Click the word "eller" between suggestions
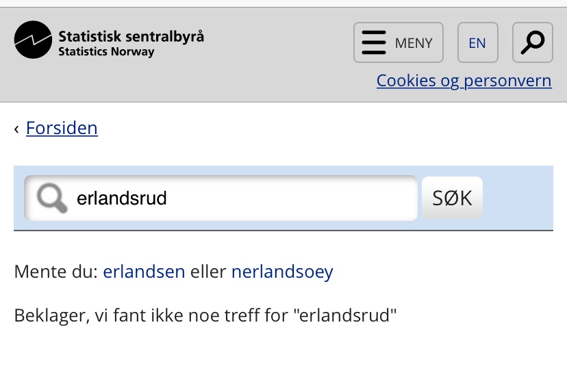567x392 pixels. pos(208,272)
